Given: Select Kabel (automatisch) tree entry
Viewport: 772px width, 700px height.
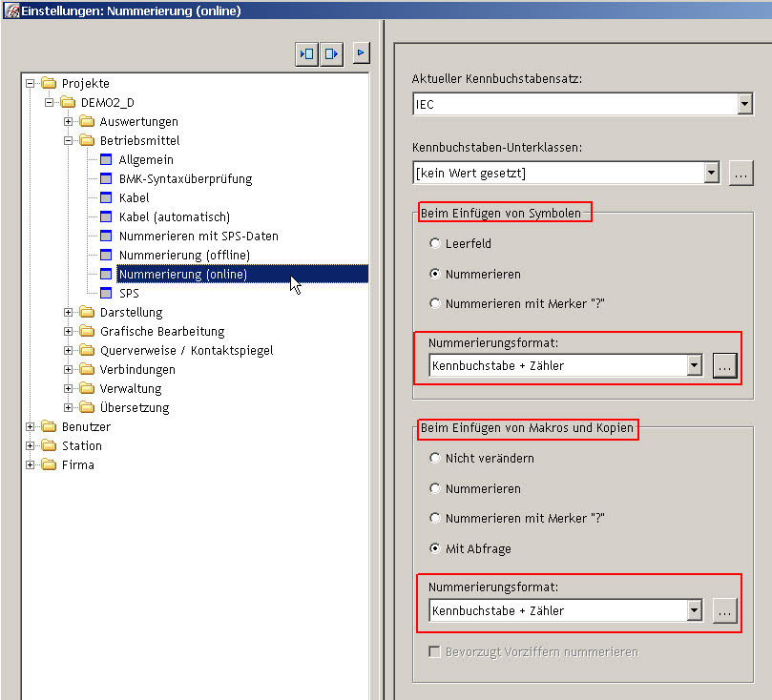Looking at the screenshot, I should pos(175,216).
